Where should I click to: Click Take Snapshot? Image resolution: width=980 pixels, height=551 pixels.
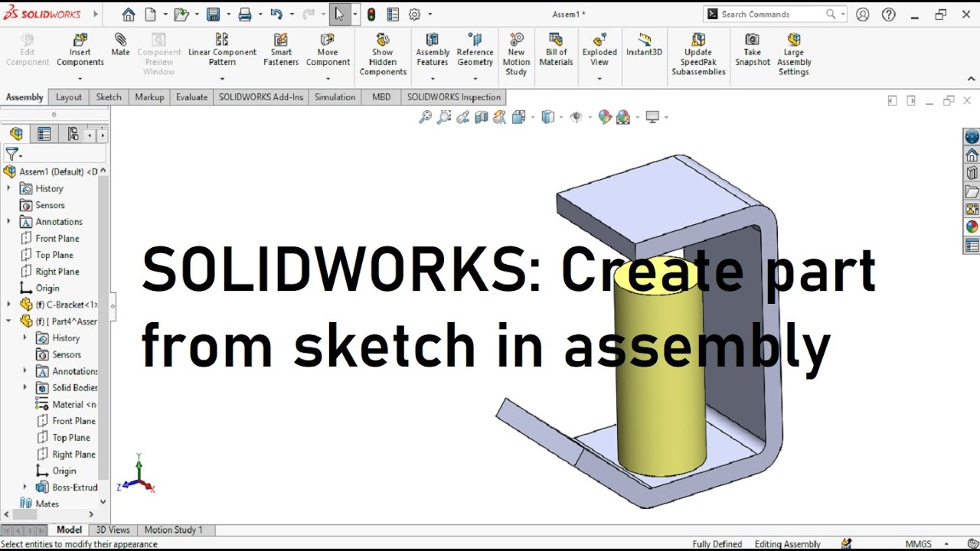[753, 50]
